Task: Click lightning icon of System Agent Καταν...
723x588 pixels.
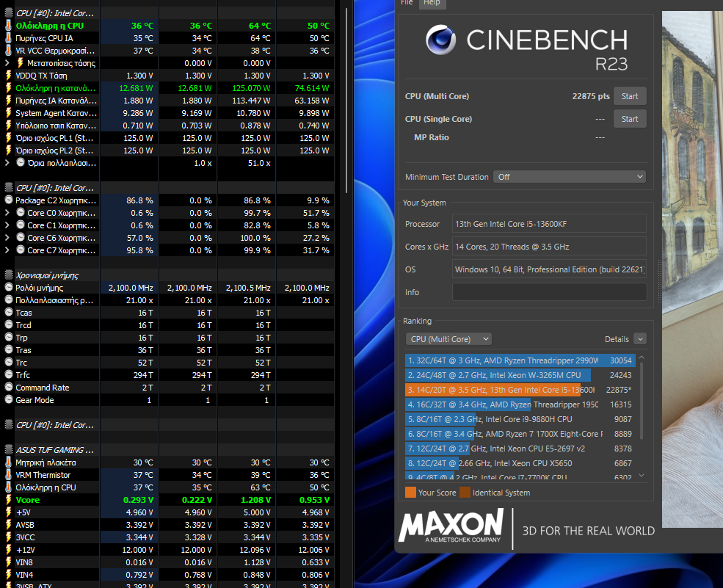Action: point(8,113)
